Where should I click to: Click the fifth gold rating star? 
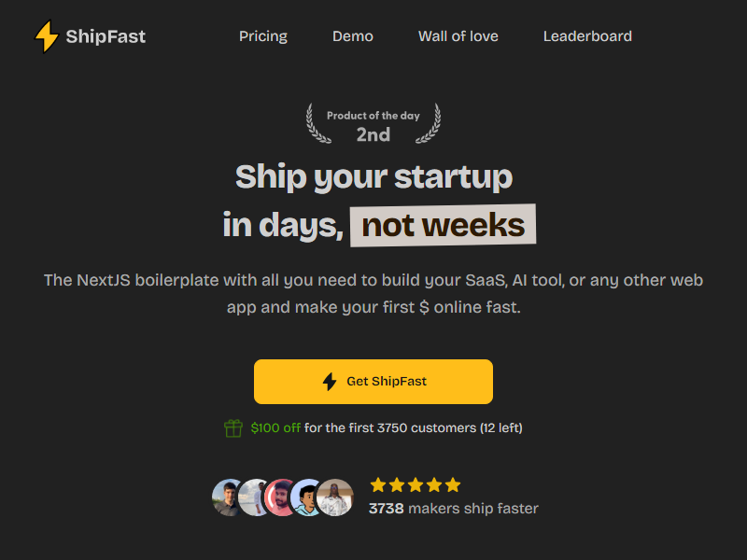tap(453, 484)
